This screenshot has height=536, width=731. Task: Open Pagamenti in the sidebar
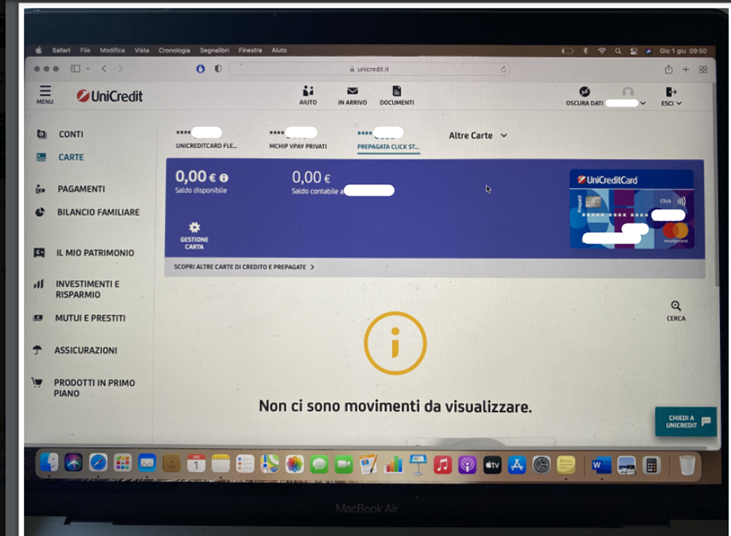click(x=81, y=189)
